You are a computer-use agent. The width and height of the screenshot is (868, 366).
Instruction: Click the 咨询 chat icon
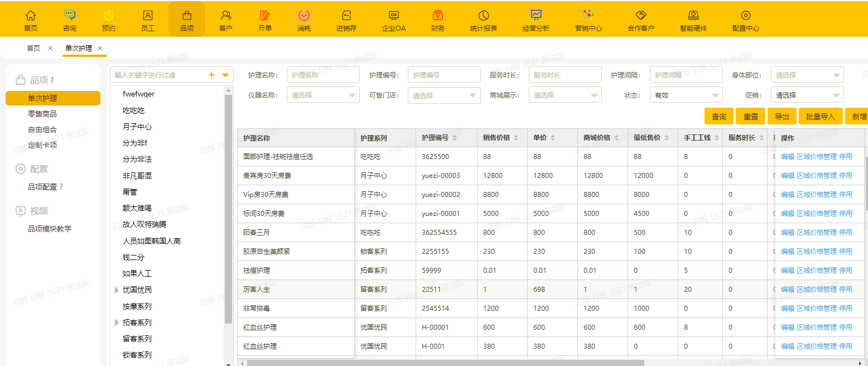pyautogui.click(x=70, y=16)
